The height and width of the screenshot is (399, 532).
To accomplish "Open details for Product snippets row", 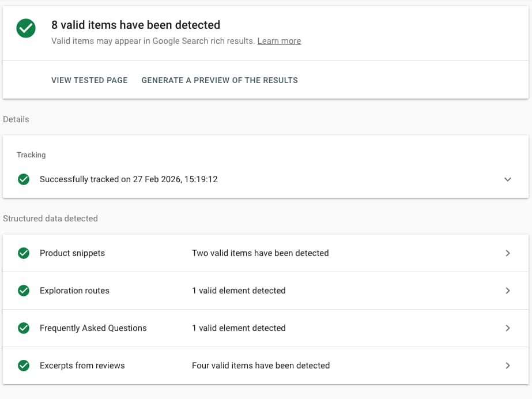I will coord(508,253).
